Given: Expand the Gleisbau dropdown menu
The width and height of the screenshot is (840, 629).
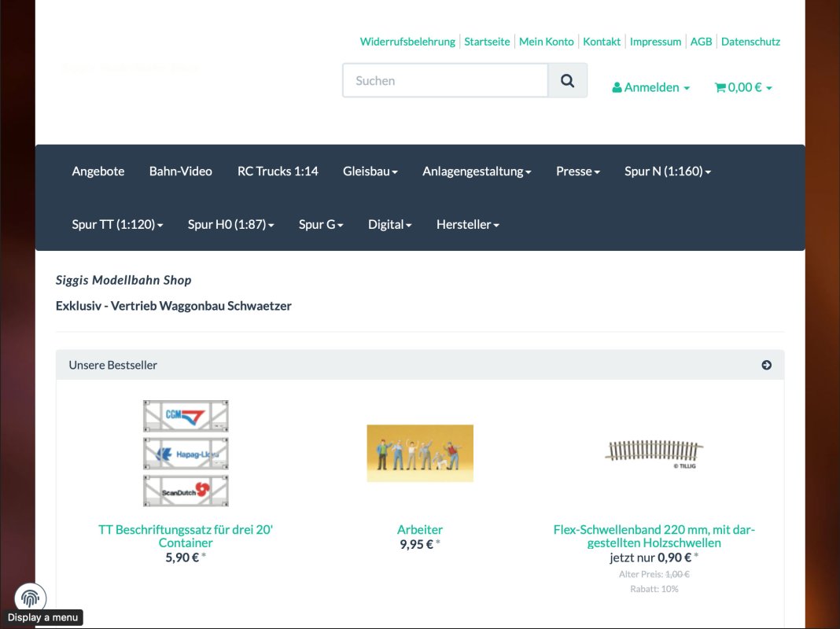Looking at the screenshot, I should tap(370, 171).
